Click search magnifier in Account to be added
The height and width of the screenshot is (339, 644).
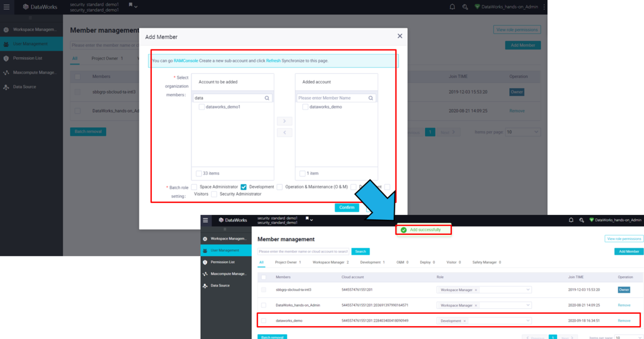pyautogui.click(x=267, y=98)
